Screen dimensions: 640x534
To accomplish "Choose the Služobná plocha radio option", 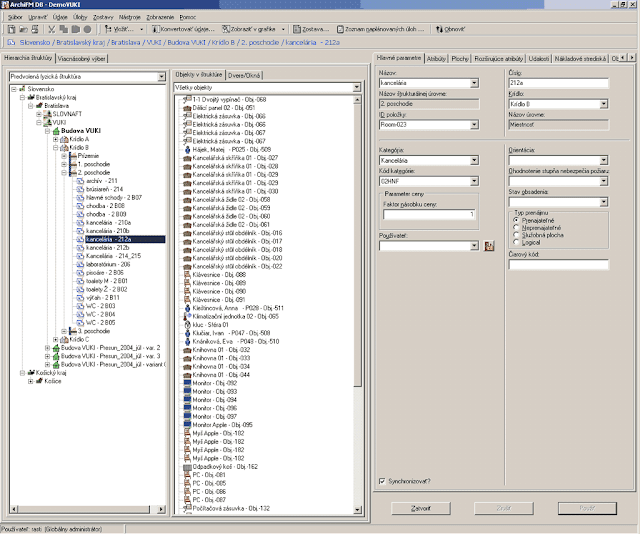I will pyautogui.click(x=516, y=234).
